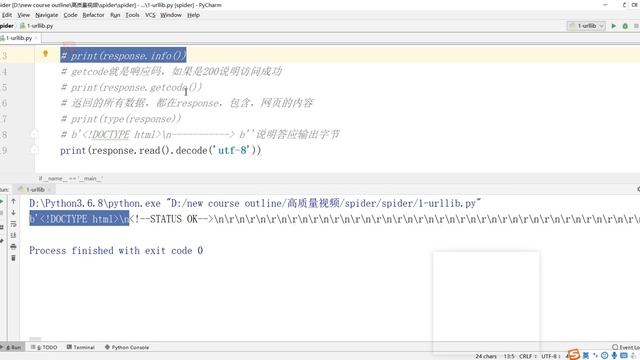Open the Run tool window button

tap(12, 347)
